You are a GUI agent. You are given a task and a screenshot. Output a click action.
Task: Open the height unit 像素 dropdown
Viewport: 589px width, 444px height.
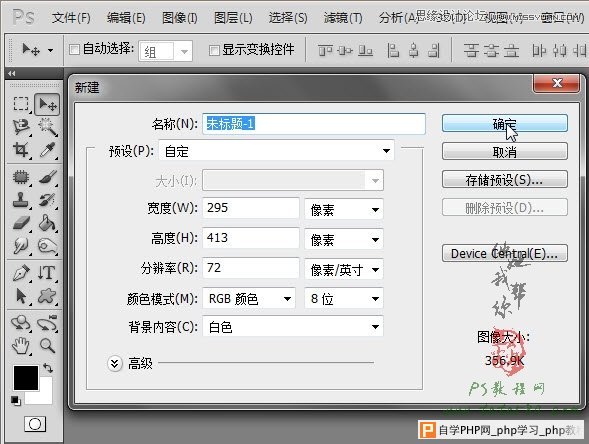pyautogui.click(x=344, y=239)
